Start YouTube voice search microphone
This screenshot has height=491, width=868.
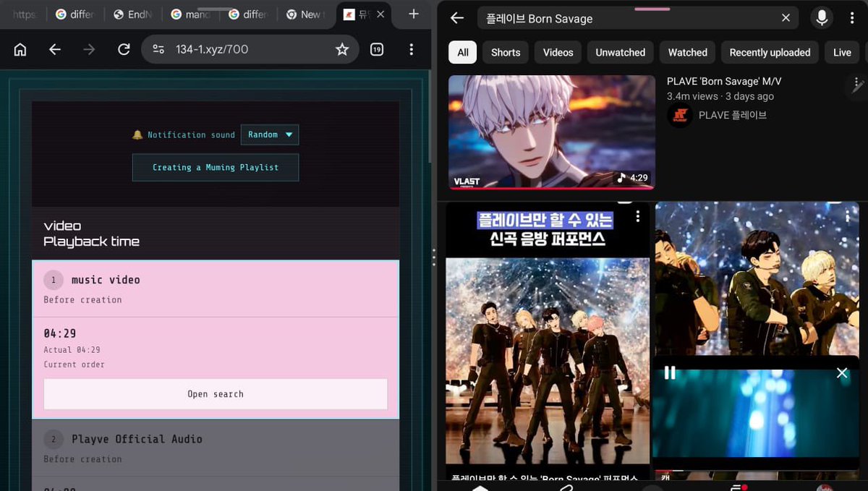tap(822, 18)
